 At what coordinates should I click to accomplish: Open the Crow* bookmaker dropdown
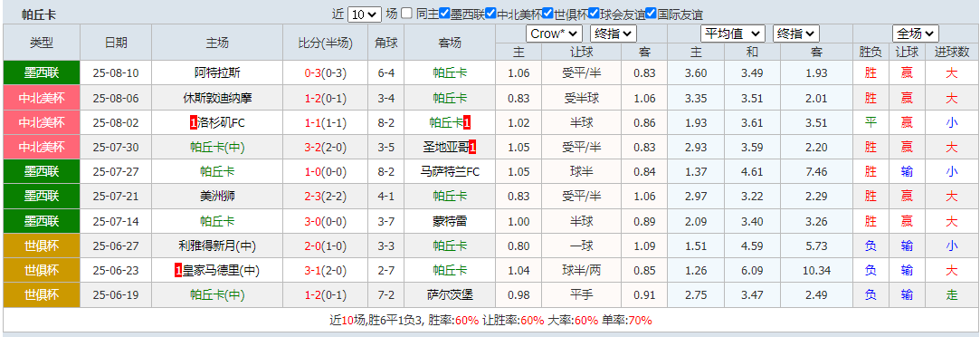(555, 34)
